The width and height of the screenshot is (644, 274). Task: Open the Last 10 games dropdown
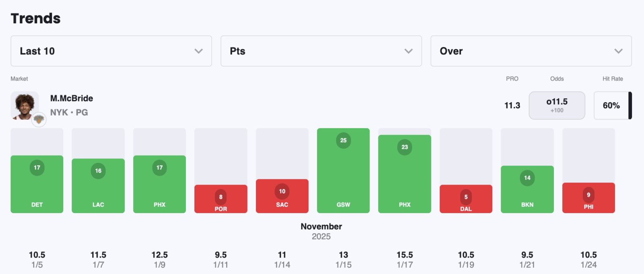111,51
